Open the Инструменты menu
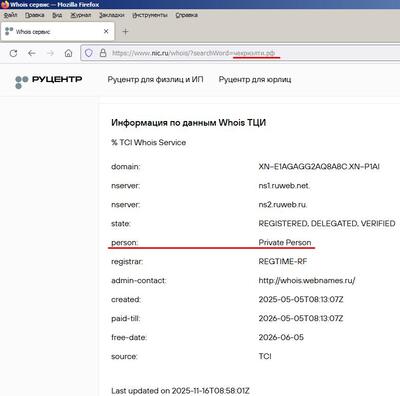The image size is (400, 396). pyautogui.click(x=150, y=15)
